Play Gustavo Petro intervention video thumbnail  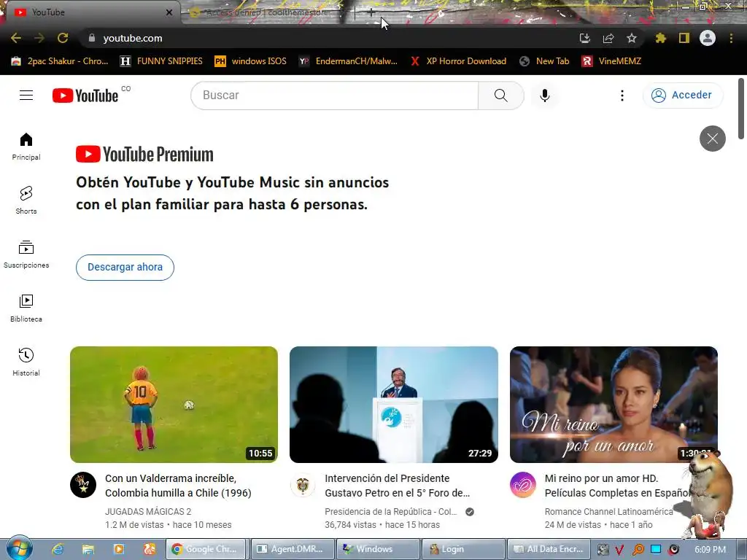click(393, 404)
